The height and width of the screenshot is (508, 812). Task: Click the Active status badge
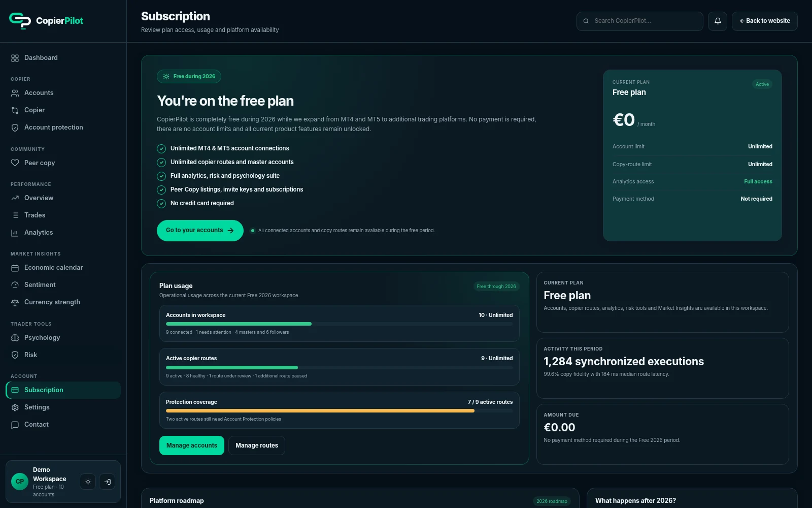click(x=762, y=84)
